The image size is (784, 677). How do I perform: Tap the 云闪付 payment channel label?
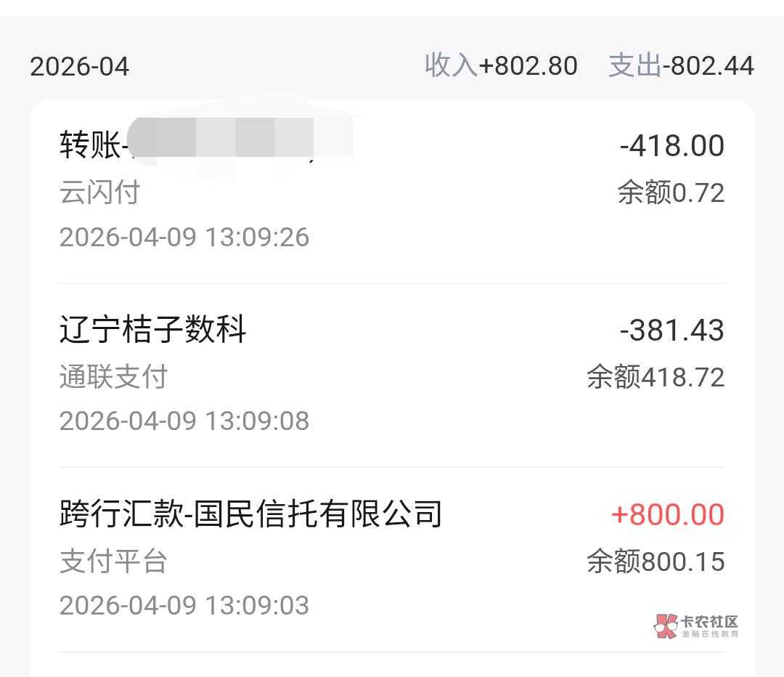(99, 192)
